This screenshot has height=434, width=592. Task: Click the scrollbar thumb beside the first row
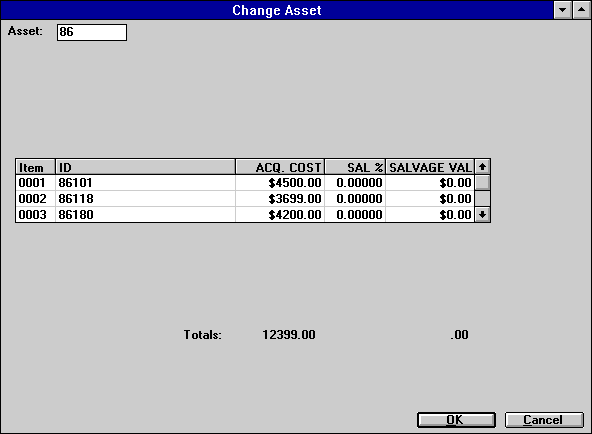(x=482, y=183)
